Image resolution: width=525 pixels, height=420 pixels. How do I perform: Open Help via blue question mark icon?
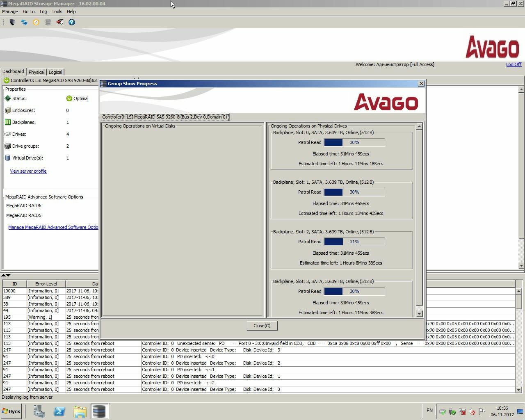[x=72, y=22]
